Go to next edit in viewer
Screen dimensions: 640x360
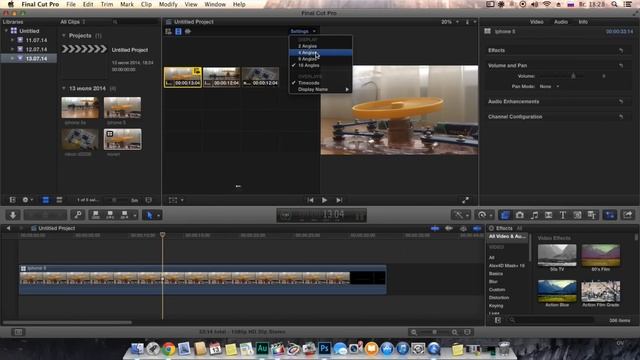click(339, 200)
